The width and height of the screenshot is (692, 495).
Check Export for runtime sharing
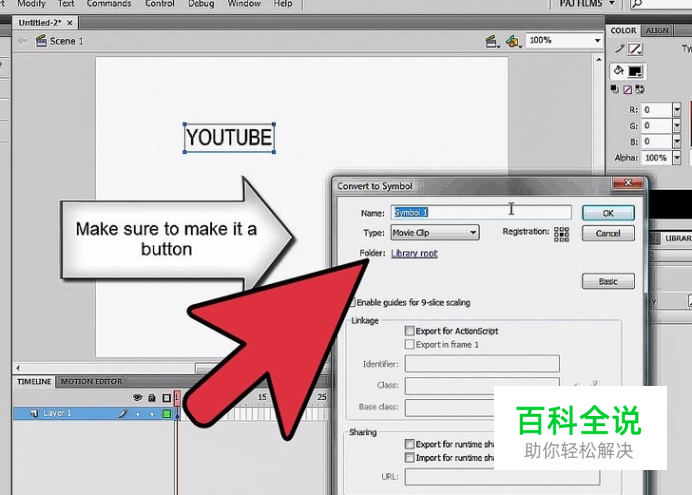pos(410,443)
